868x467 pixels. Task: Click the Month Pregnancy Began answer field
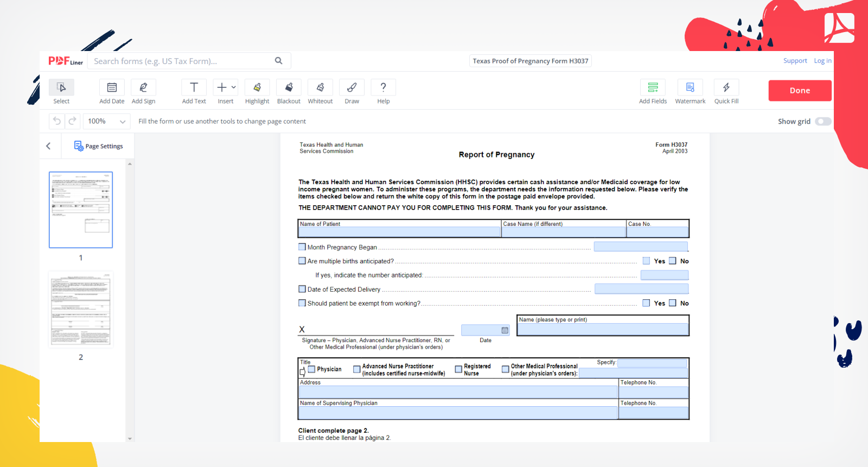click(641, 247)
